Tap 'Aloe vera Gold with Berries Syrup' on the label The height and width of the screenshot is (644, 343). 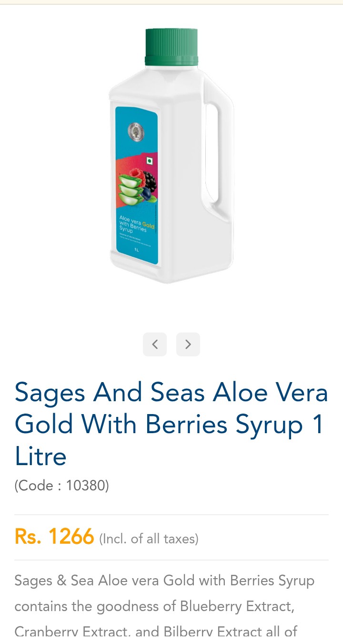tap(137, 224)
